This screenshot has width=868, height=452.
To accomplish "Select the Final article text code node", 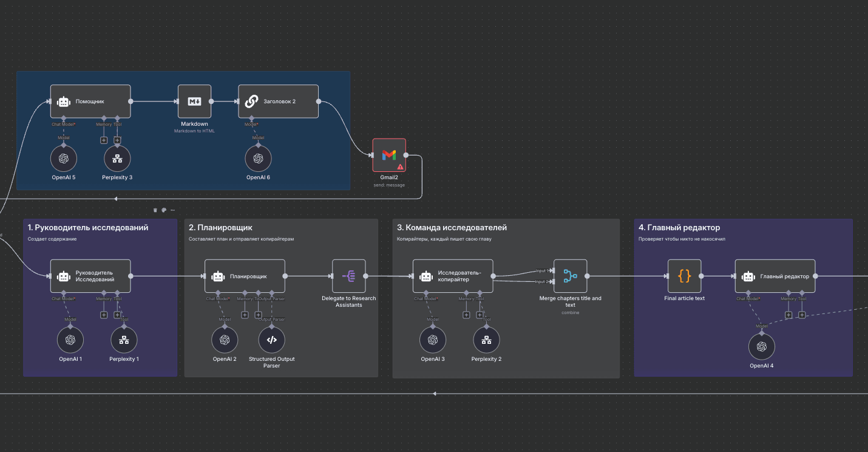I will click(684, 276).
